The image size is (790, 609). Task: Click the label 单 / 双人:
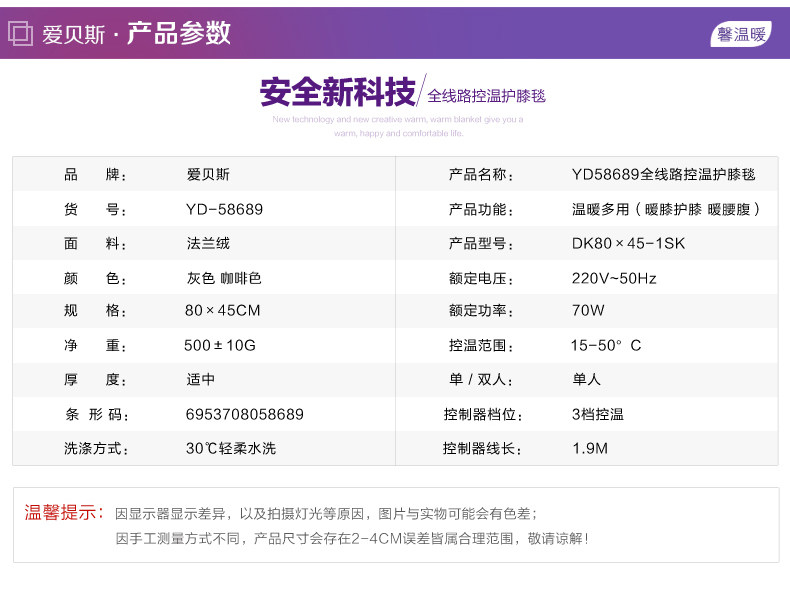pos(481,379)
